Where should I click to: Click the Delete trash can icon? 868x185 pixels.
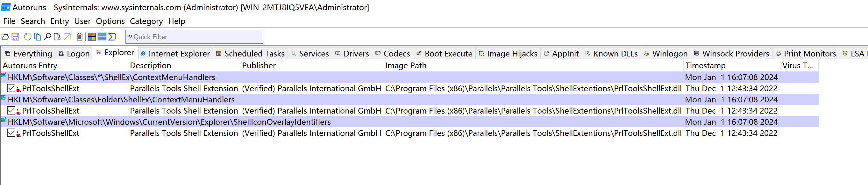click(x=80, y=37)
